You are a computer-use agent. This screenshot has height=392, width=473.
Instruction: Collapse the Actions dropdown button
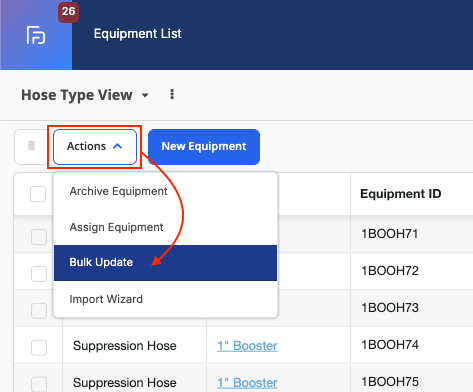[95, 147]
